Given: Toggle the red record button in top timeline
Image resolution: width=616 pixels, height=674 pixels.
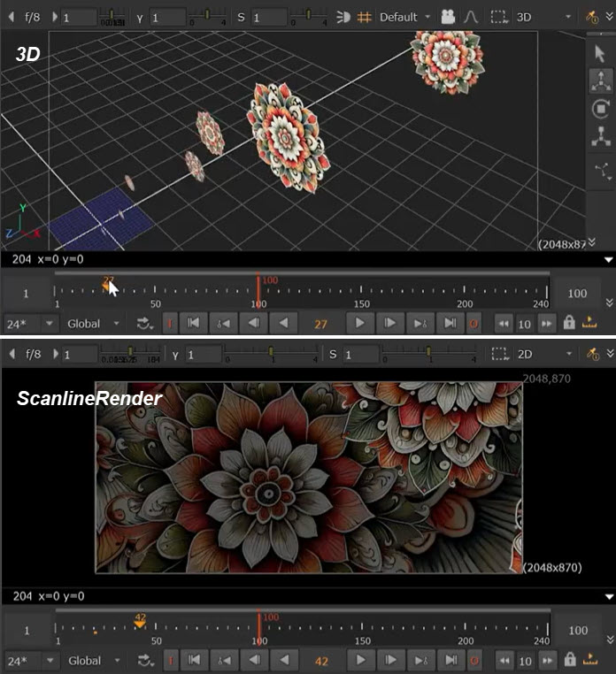Looking at the screenshot, I should [474, 324].
